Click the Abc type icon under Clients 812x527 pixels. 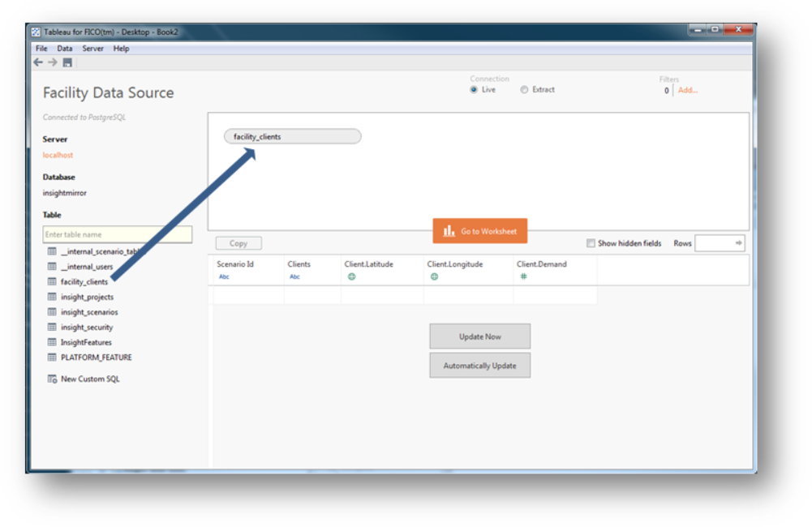294,276
